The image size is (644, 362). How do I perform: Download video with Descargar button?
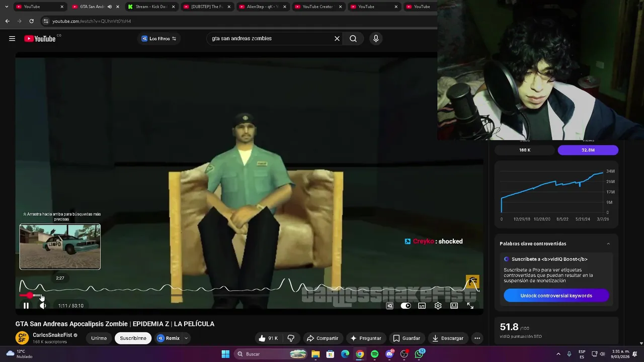(x=448, y=338)
